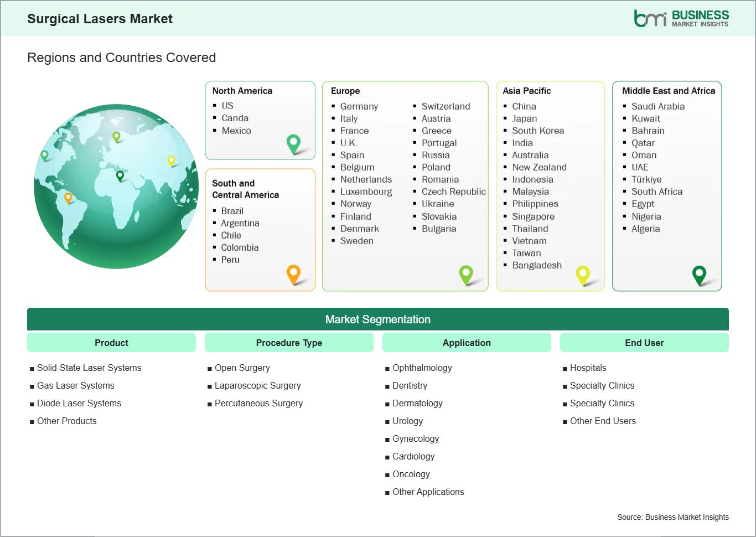Switch to the Product segmentation tab
756x537 pixels.
[x=111, y=342]
